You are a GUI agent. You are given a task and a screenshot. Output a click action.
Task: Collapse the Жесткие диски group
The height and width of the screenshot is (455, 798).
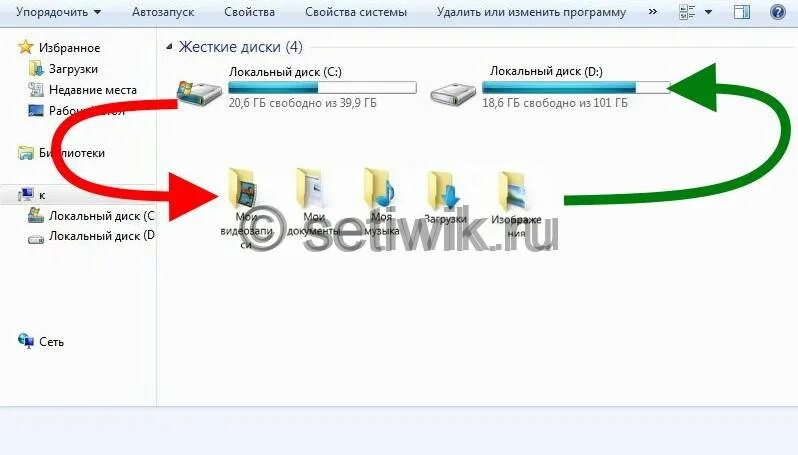(169, 47)
